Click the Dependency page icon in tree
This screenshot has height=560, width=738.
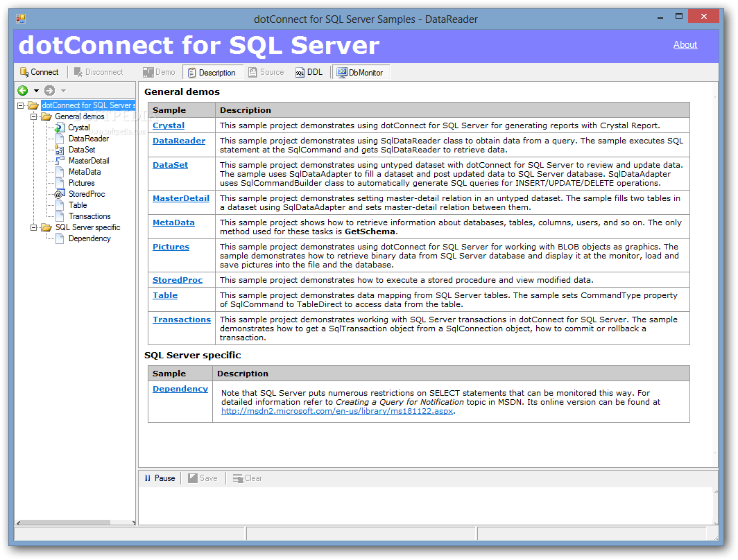coord(60,238)
